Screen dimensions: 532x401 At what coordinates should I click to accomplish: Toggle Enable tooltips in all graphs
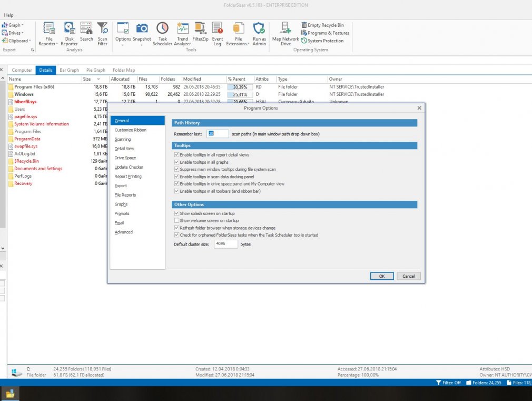(x=176, y=162)
